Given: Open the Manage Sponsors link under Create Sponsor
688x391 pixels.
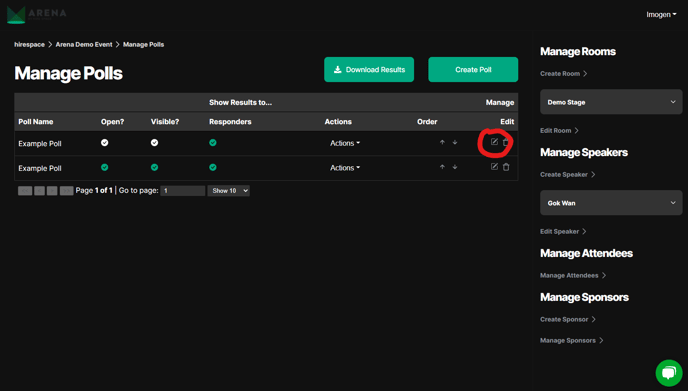Looking at the screenshot, I should [571, 340].
